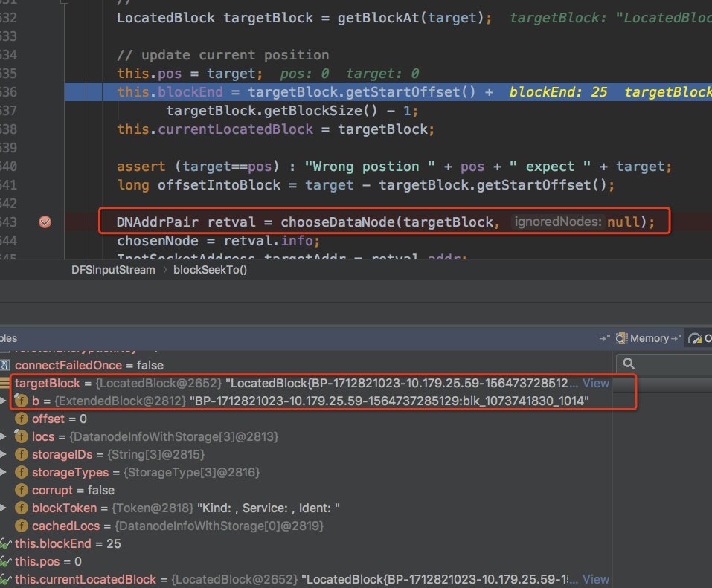Viewport: 712px width, 588px height.
Task: Click the field icon next to locs
Action: [22, 436]
